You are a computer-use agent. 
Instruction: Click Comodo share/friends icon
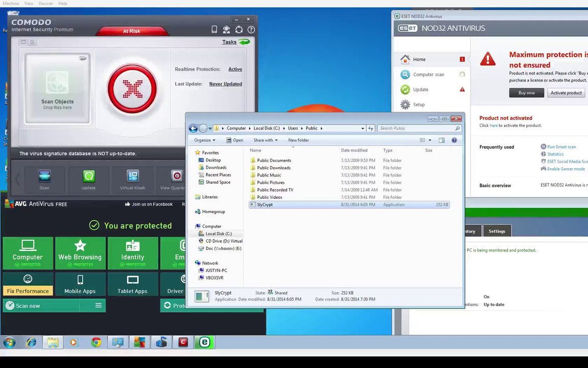(x=227, y=29)
